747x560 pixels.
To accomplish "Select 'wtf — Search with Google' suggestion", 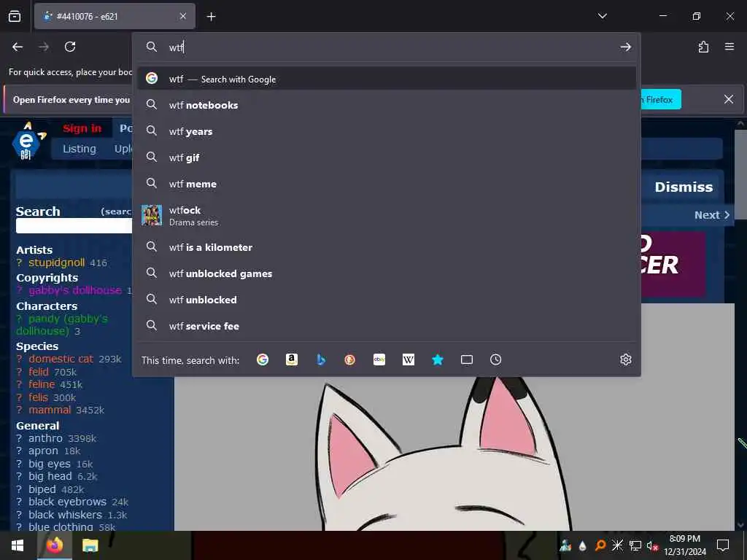I will coord(387,79).
